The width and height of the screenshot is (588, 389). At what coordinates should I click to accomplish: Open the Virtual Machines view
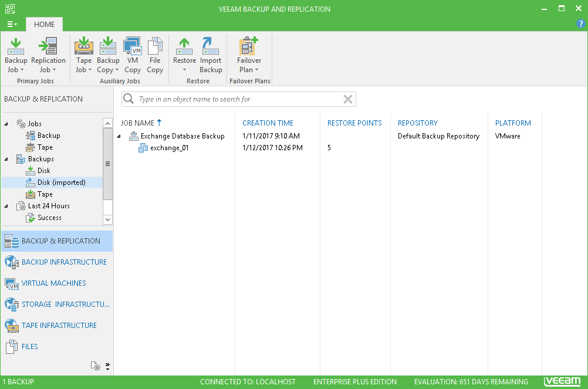tap(57, 283)
